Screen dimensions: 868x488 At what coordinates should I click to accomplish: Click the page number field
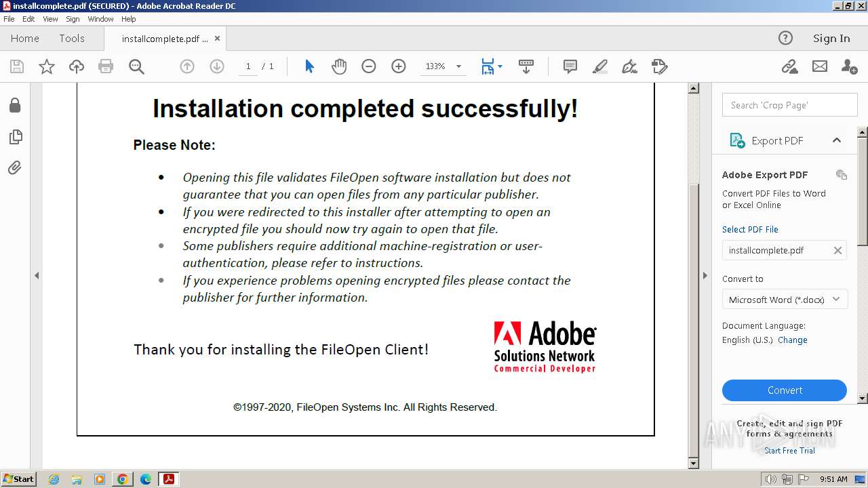point(248,66)
